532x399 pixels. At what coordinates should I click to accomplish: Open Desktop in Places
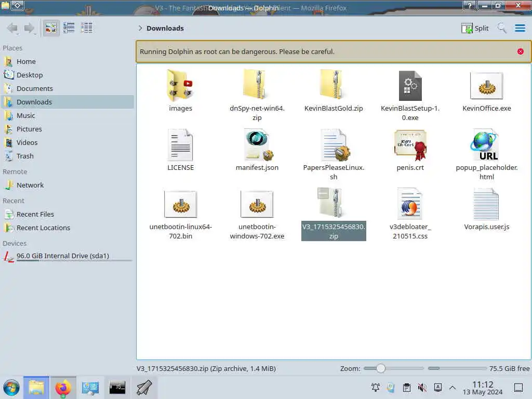tap(67, 75)
